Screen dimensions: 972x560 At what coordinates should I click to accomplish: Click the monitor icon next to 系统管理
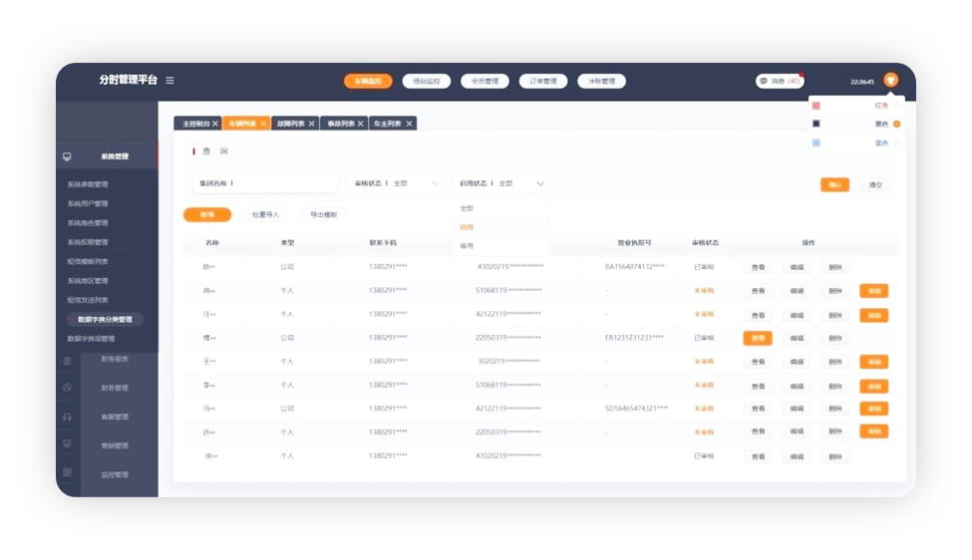[67, 156]
